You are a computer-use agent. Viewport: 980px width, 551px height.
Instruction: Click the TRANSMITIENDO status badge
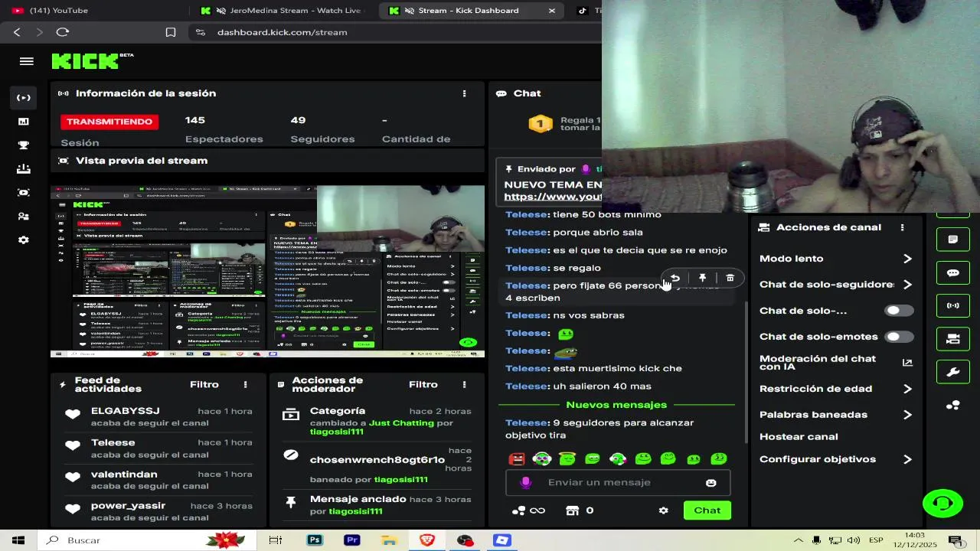tap(109, 122)
